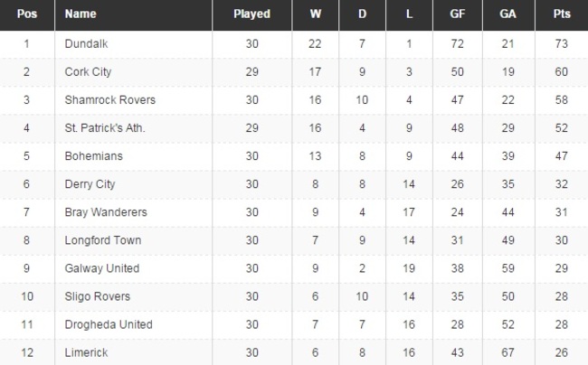Viewport: 588px width, 365px height.
Task: Sort by the Name column header
Action: [x=81, y=14]
